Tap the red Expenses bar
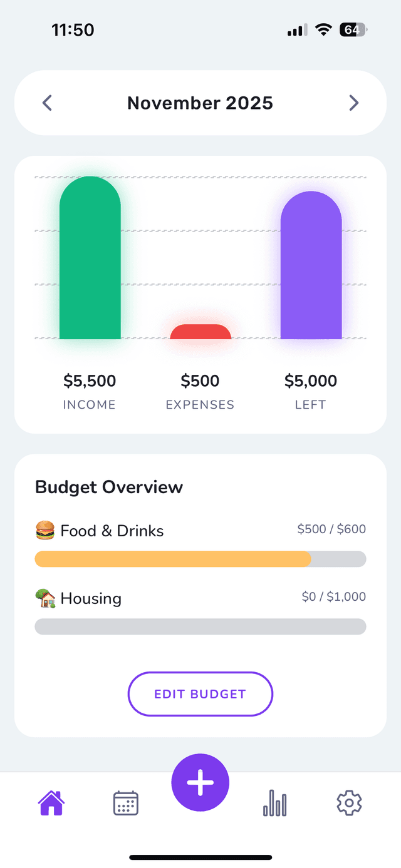 tap(200, 332)
